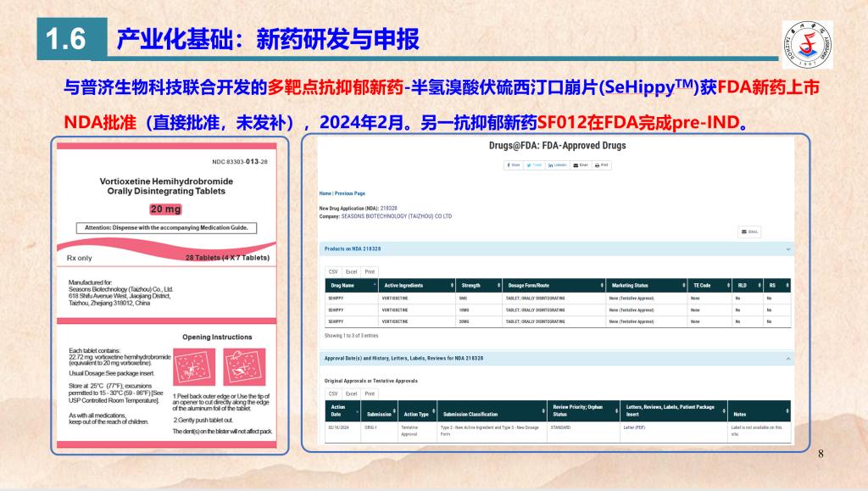The image size is (868, 491).
Task: Sort by the Active Ingredients column header
Action: 417,286
